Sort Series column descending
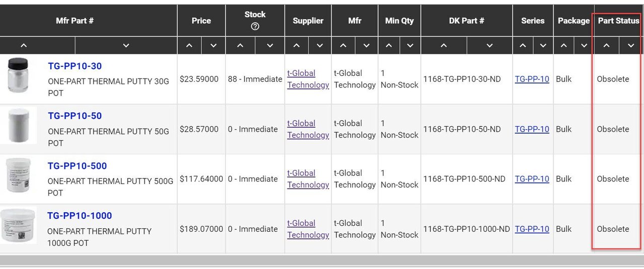 [x=543, y=45]
